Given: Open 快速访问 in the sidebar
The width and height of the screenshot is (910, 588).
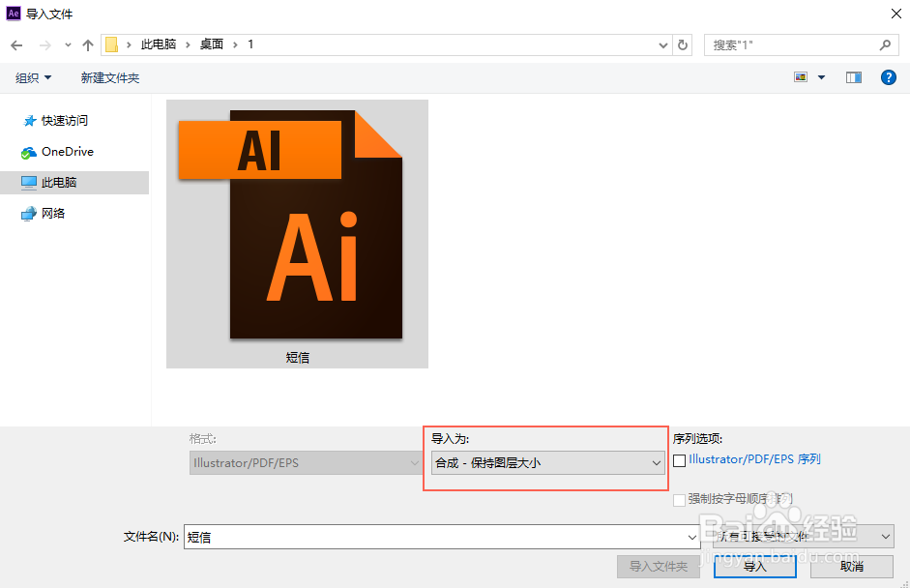Looking at the screenshot, I should tap(65, 120).
